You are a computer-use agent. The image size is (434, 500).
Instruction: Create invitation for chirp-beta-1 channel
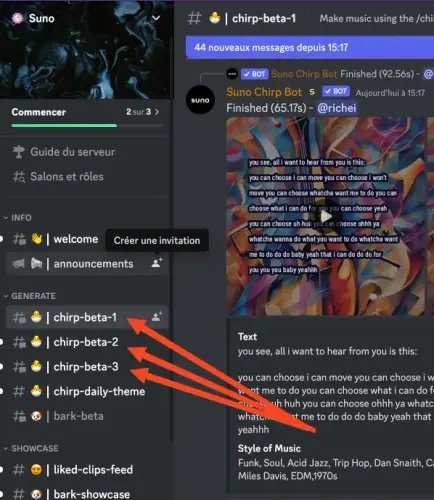tap(157, 317)
